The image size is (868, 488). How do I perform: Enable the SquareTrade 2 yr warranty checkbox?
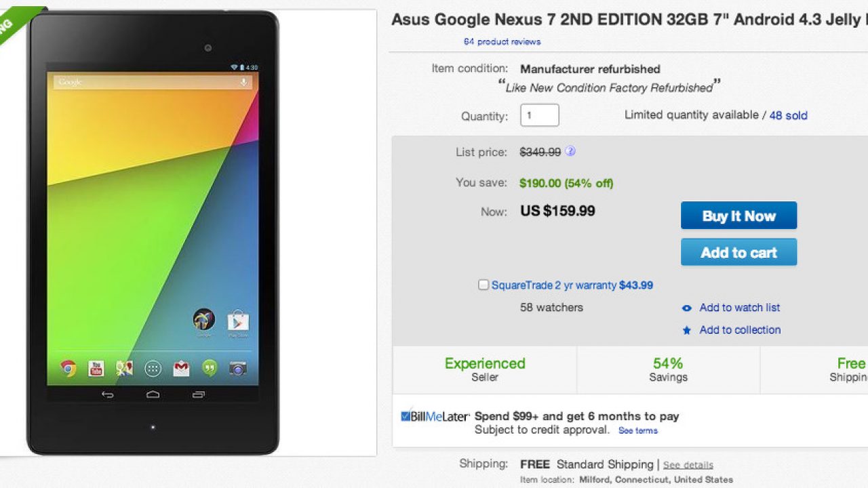(x=484, y=285)
